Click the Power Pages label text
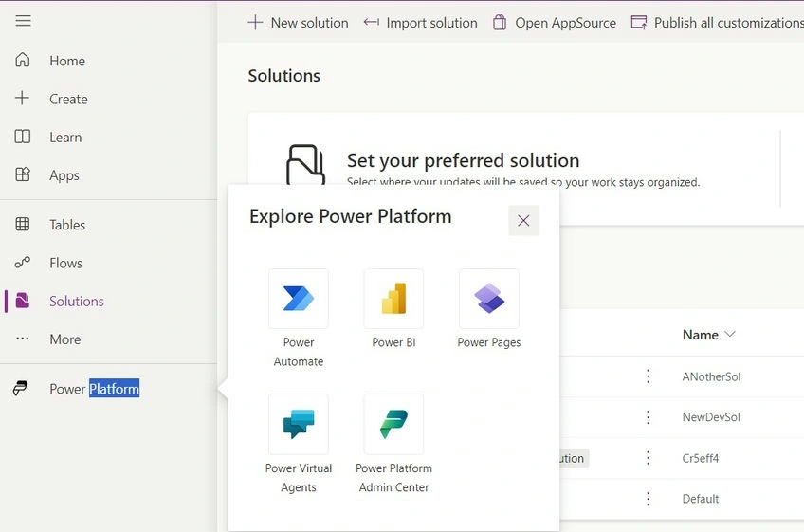This screenshot has height=532, width=804. (x=489, y=342)
